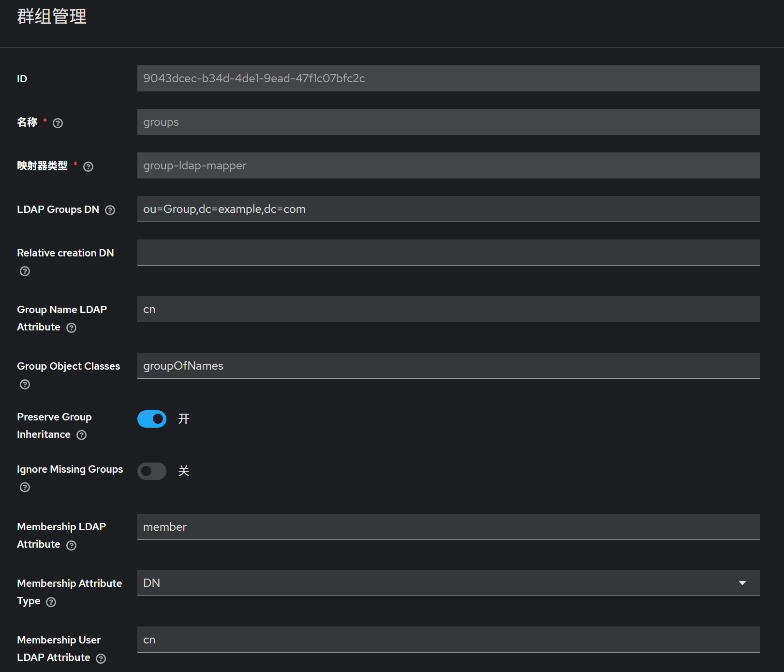Expand the Membership Attribute Type dropdown

pos(448,583)
